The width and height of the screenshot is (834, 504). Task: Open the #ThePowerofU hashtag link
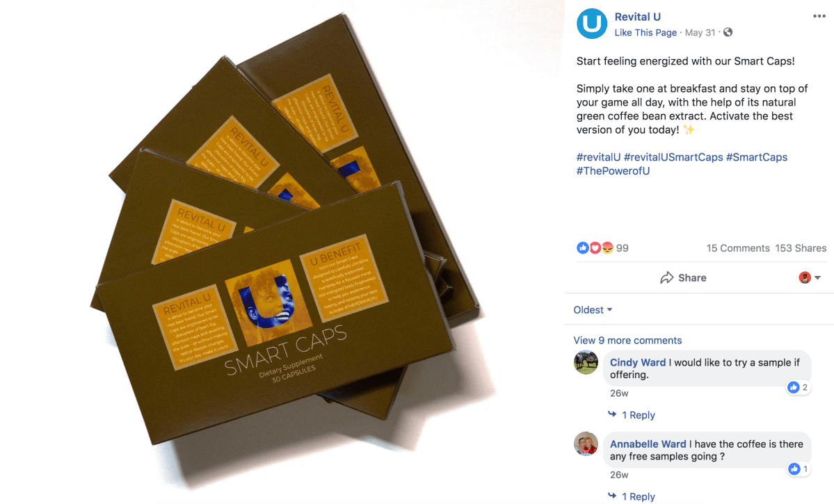tap(613, 171)
